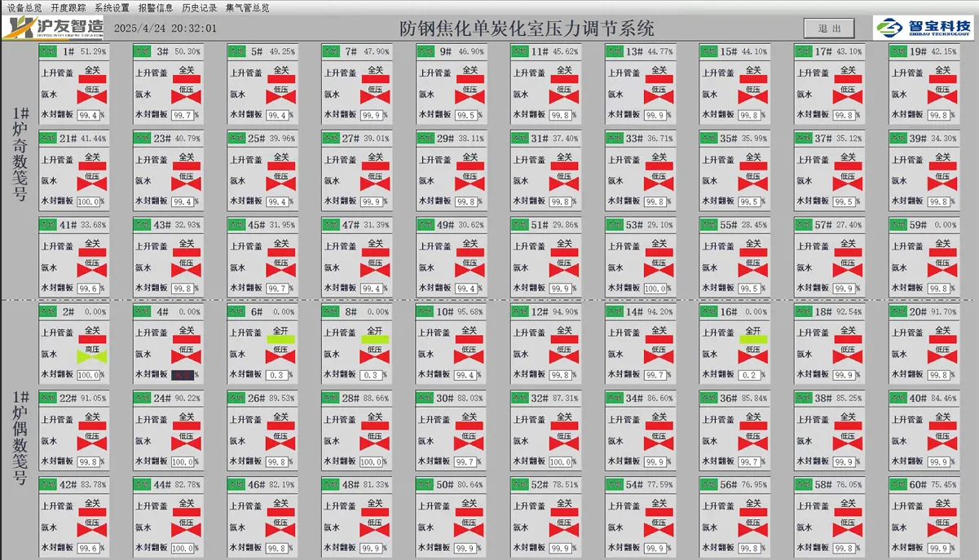Open the 集气管总览 menu
Viewport: 979px width, 560px height.
click(247, 7)
